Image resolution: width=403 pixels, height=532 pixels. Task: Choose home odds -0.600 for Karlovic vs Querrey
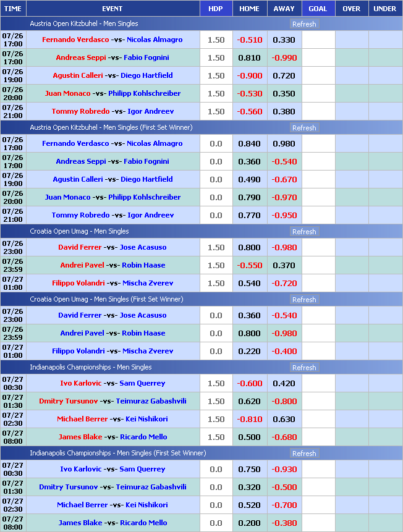point(249,383)
